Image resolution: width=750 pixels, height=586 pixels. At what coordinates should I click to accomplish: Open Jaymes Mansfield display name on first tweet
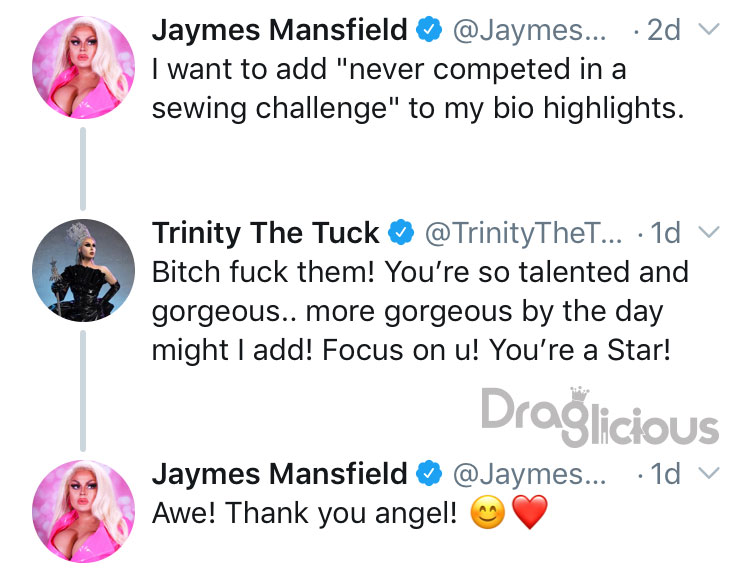280,30
